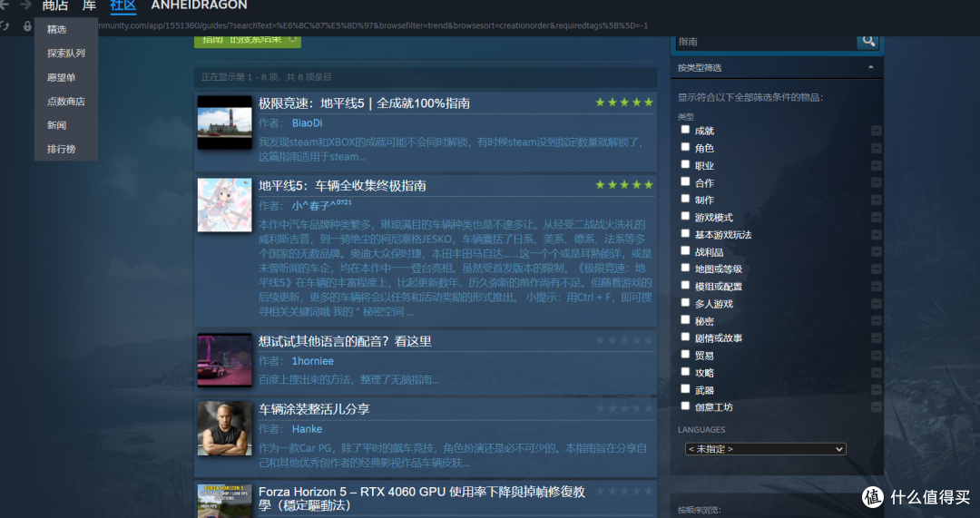This screenshot has height=518, width=980.
Task: Click the minus exclude button for 成就
Action: click(x=877, y=131)
